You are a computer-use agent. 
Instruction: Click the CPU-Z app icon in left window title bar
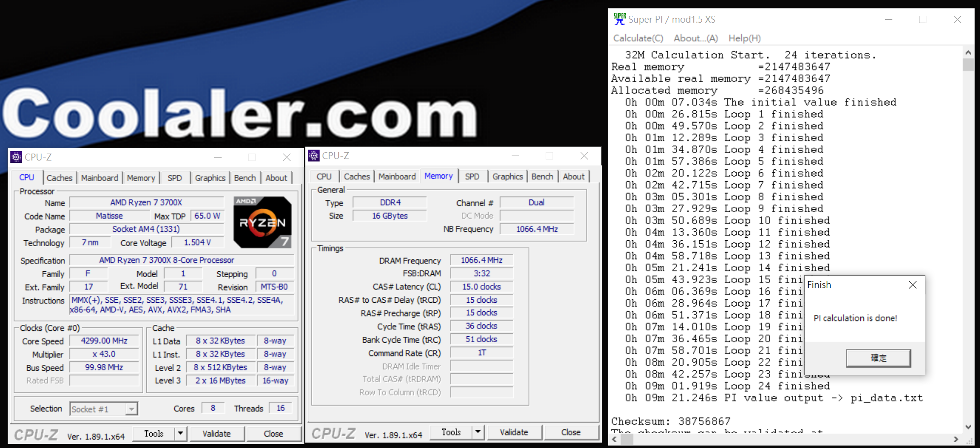pos(16,157)
